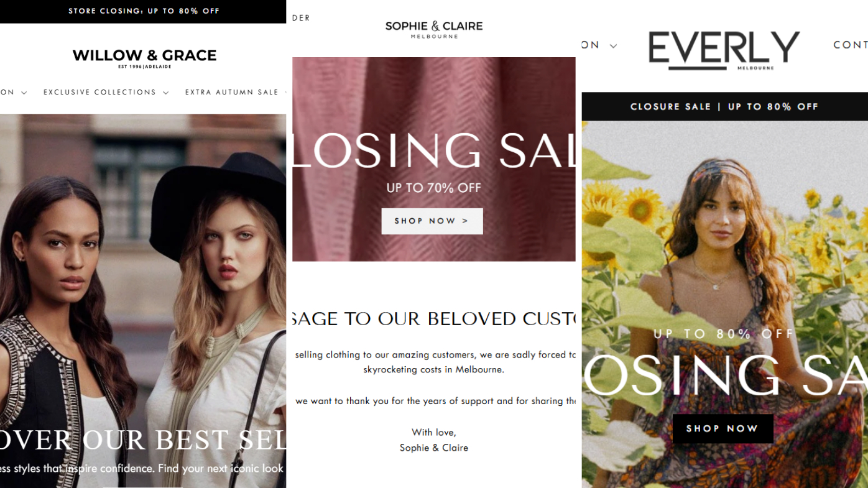Select the Exclusive Collections menu label

99,92
